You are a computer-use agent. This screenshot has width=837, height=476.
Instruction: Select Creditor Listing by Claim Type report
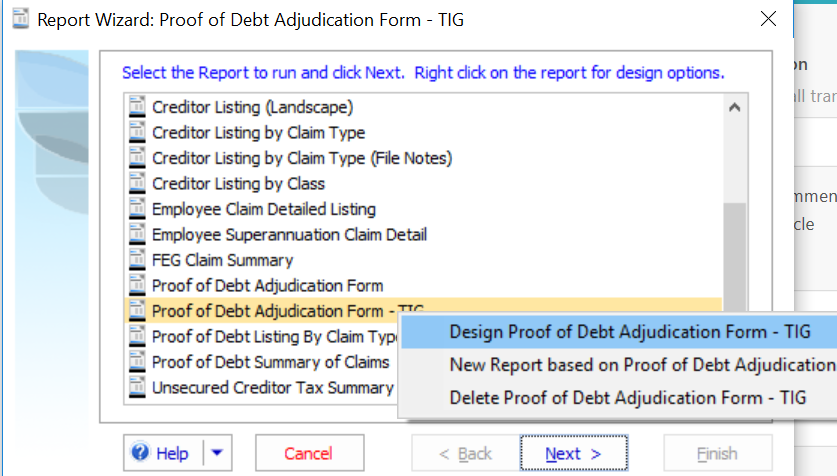click(258, 133)
